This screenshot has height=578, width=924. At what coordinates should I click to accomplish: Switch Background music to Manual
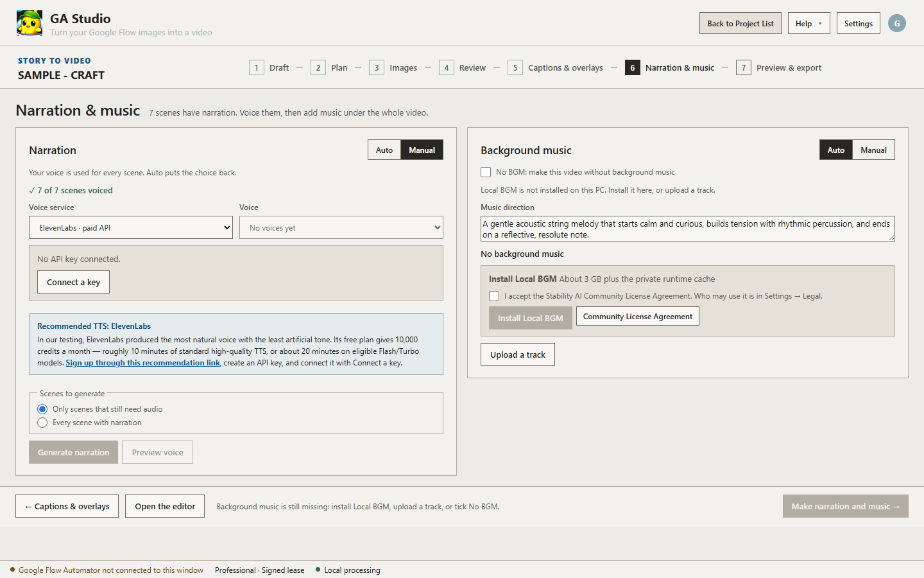coord(873,150)
